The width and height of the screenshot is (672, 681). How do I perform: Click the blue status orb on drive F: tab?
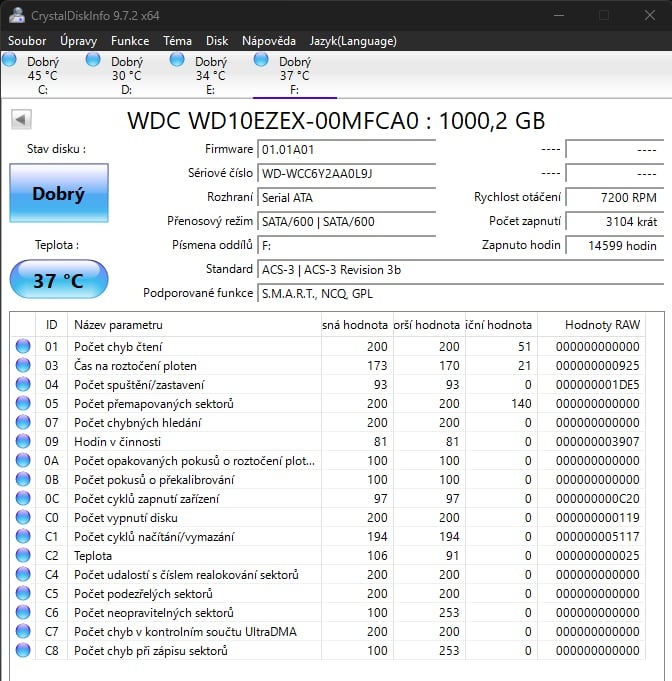(261, 59)
